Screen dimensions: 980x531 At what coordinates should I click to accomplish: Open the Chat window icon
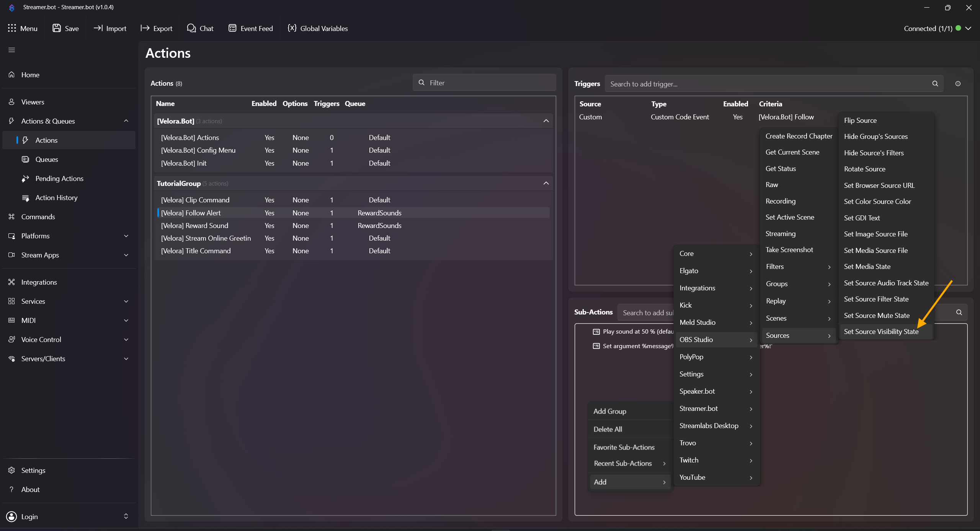191,28
